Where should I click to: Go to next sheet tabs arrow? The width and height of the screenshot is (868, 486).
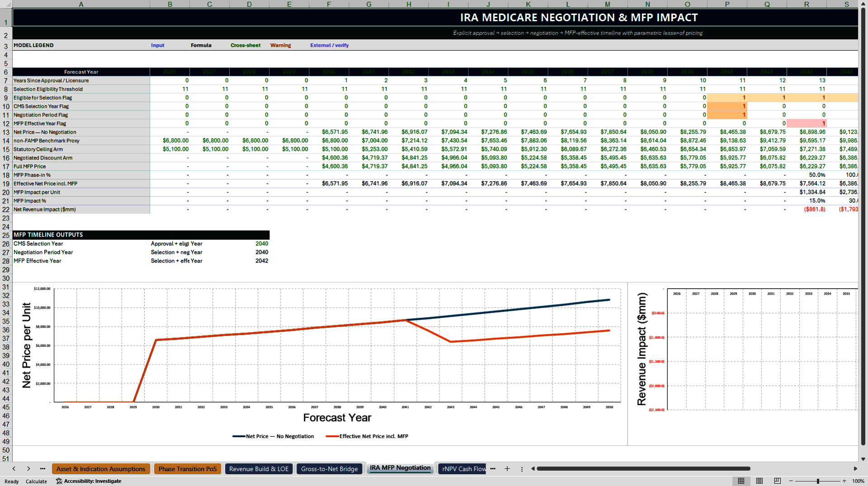tap(28, 469)
